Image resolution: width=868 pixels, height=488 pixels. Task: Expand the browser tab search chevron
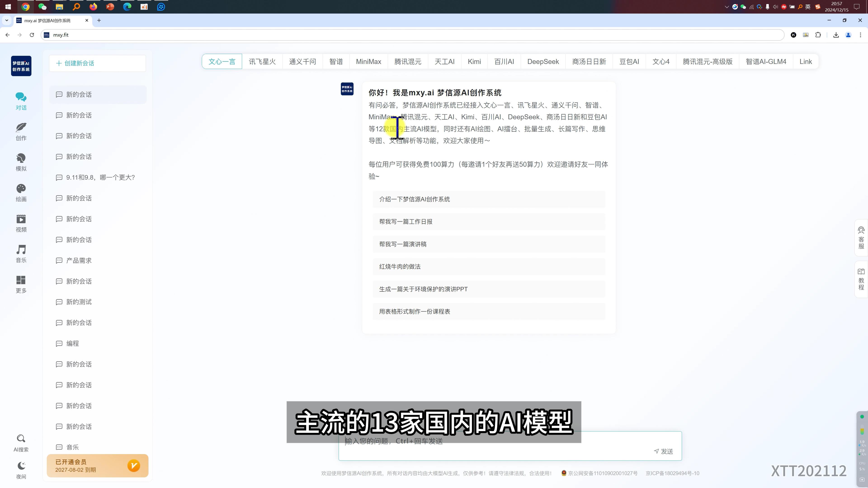coord(7,21)
